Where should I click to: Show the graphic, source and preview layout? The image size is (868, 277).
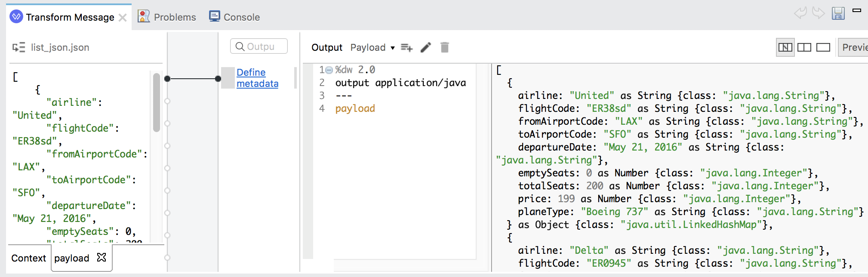[785, 47]
